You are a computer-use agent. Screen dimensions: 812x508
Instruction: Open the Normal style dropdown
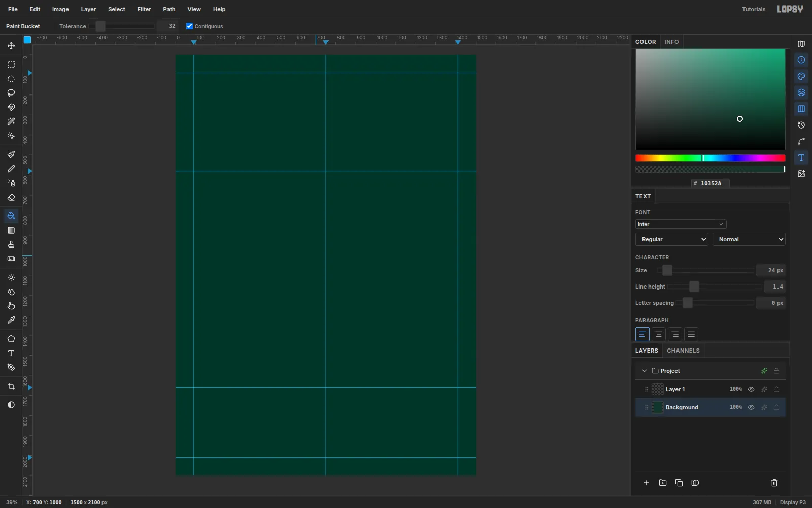tap(749, 239)
